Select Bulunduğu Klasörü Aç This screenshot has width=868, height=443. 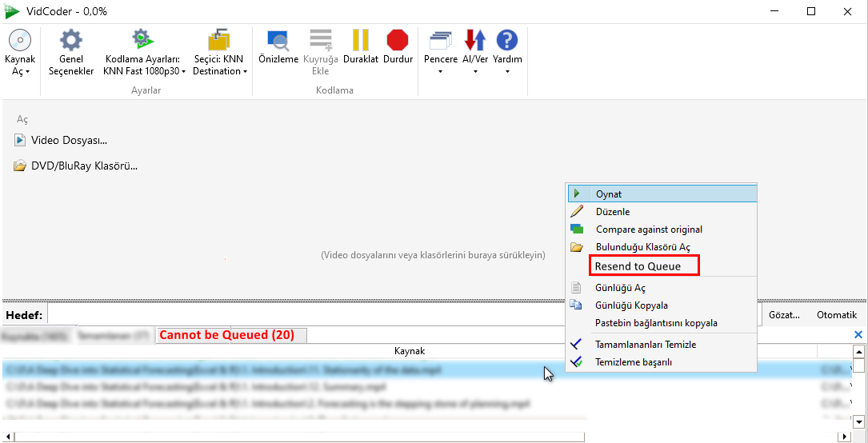662,246
